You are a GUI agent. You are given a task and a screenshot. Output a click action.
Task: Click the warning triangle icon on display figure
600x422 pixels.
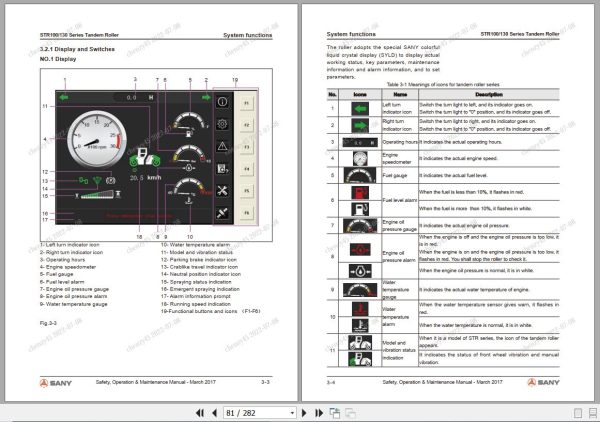222,146
